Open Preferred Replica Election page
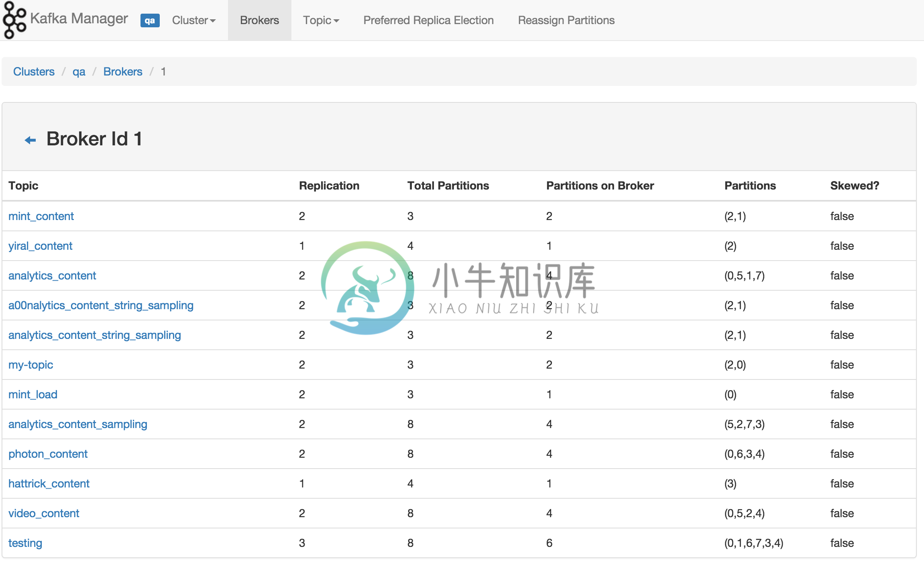 pos(428,20)
